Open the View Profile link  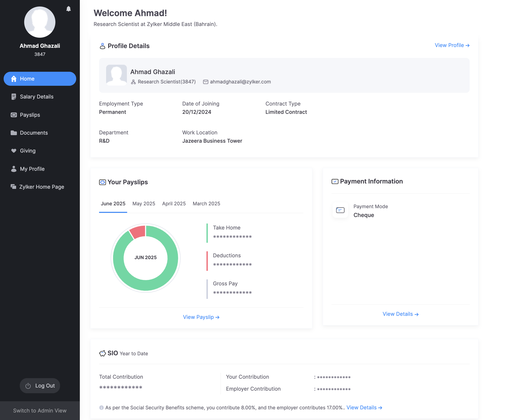pyautogui.click(x=452, y=45)
